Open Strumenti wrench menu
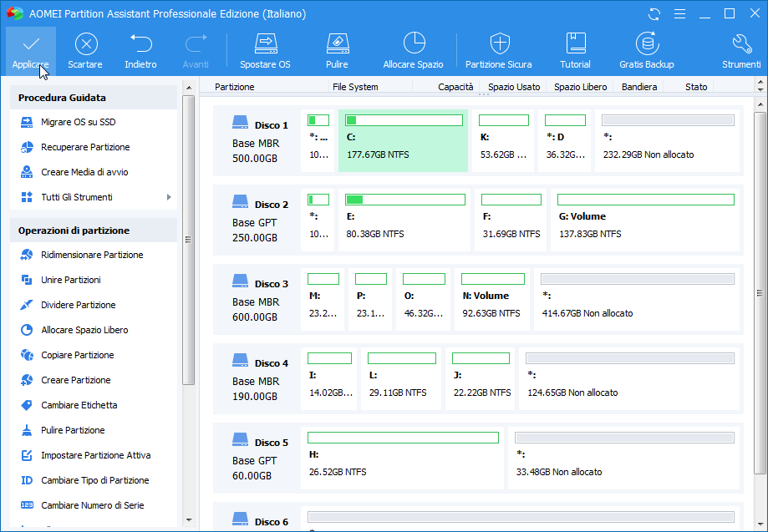This screenshot has width=768, height=532. pyautogui.click(x=741, y=51)
